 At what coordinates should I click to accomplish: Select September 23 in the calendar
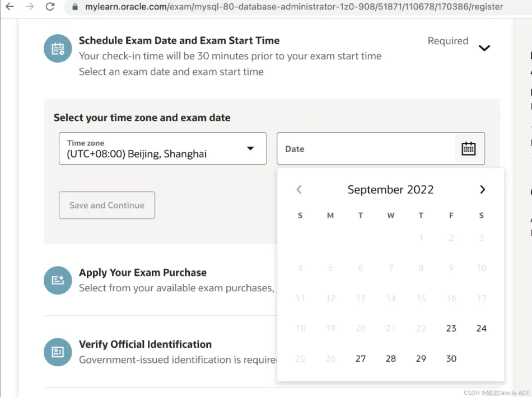tap(451, 328)
